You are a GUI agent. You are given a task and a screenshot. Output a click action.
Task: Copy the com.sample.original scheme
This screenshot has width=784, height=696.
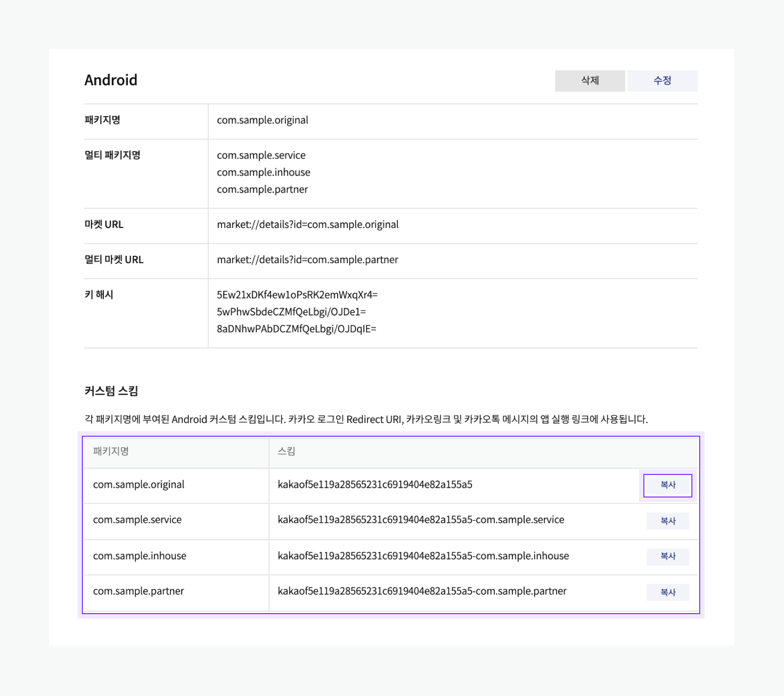click(x=668, y=485)
